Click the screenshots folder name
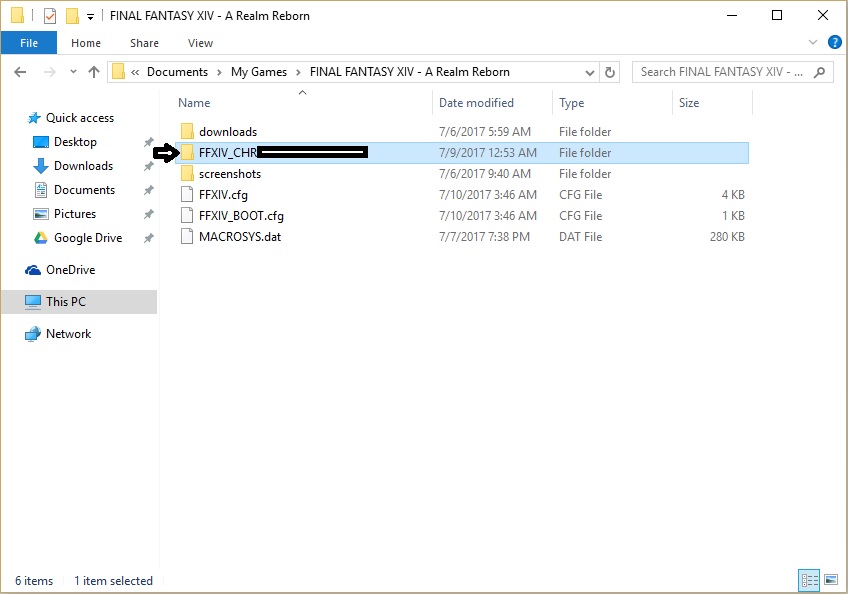The width and height of the screenshot is (848, 594). (x=230, y=174)
